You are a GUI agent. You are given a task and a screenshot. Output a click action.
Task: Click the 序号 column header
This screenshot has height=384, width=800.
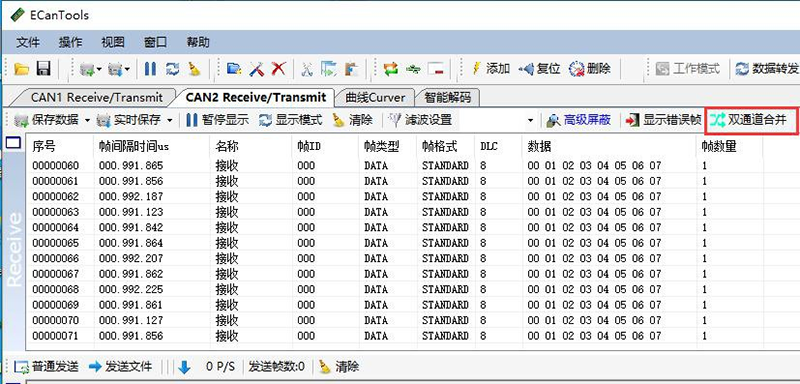(x=60, y=147)
